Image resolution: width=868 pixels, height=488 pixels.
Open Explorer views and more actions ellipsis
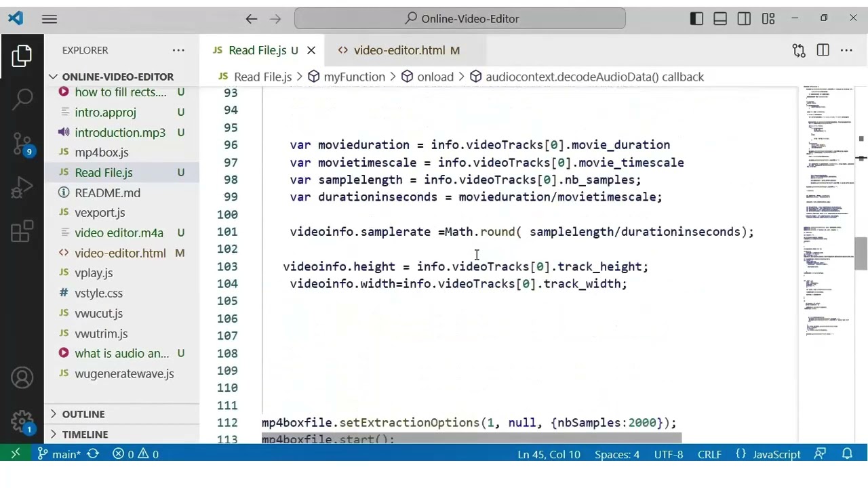coord(178,50)
